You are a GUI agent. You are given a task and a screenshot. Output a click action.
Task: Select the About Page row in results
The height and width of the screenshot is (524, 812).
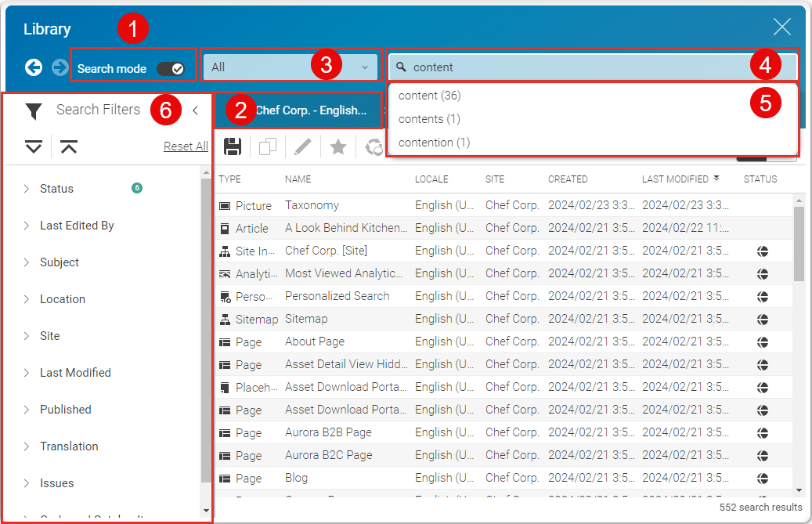pyautogui.click(x=315, y=342)
